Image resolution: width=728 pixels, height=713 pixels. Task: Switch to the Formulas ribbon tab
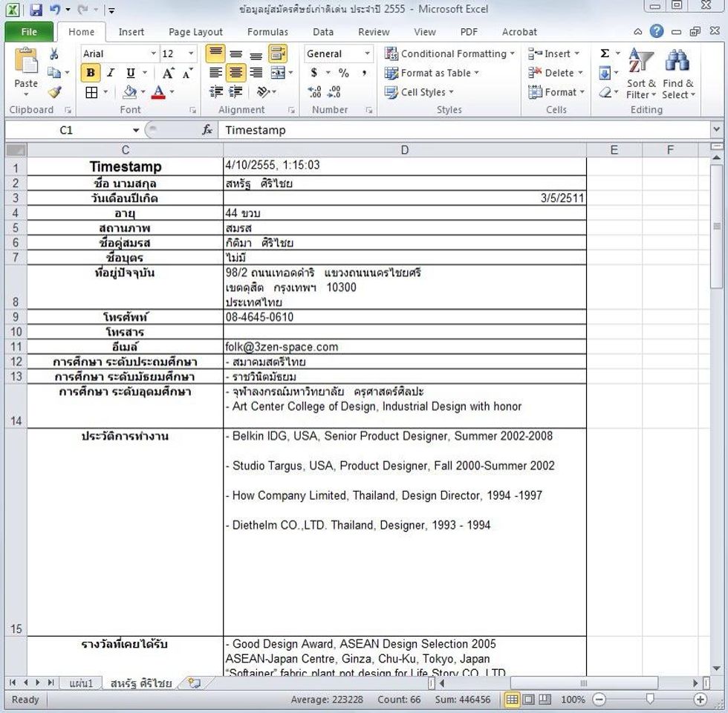point(267,32)
